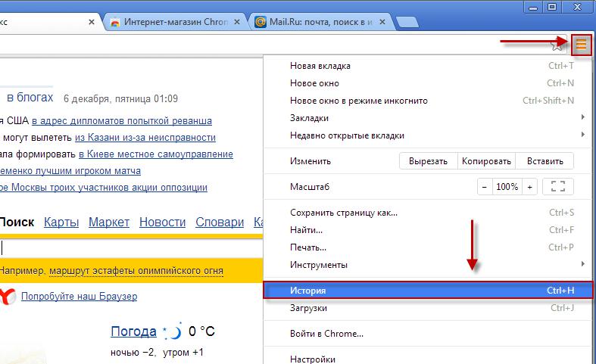Click the Копировать button

(x=486, y=161)
